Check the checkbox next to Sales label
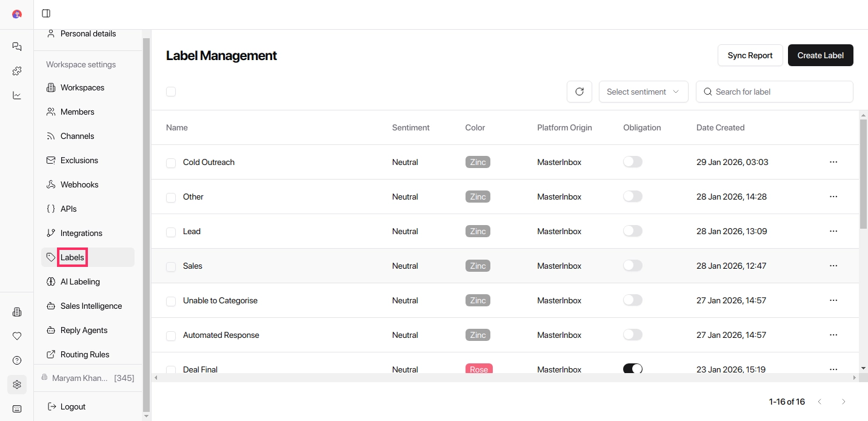Screen dimensions: 868x421 171,266
